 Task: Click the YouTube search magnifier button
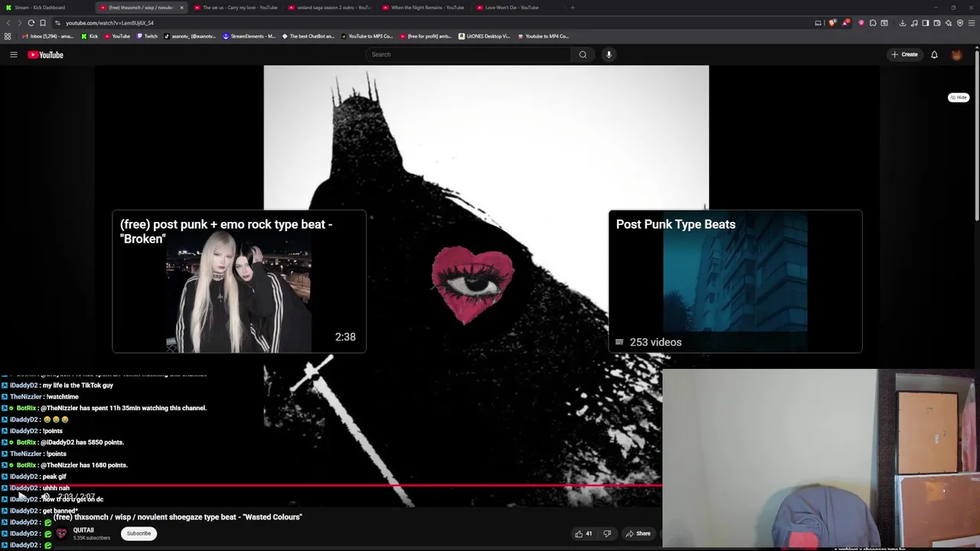click(x=583, y=54)
